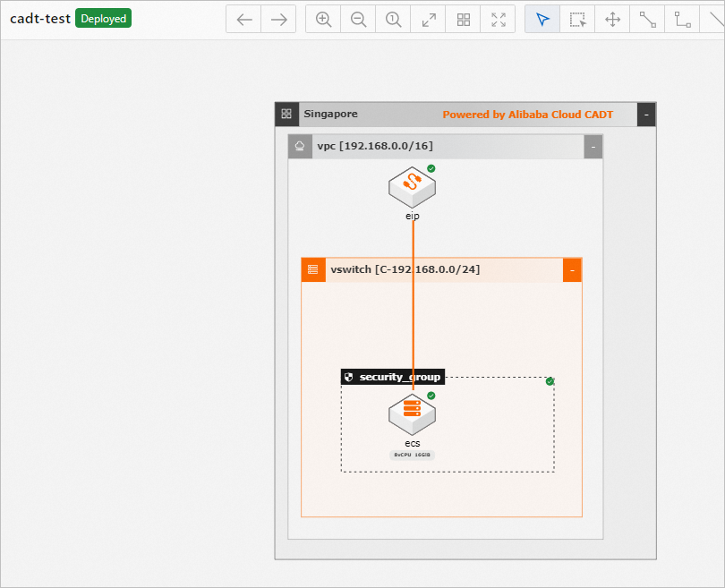Choose the marquee area select tool

[x=577, y=20]
